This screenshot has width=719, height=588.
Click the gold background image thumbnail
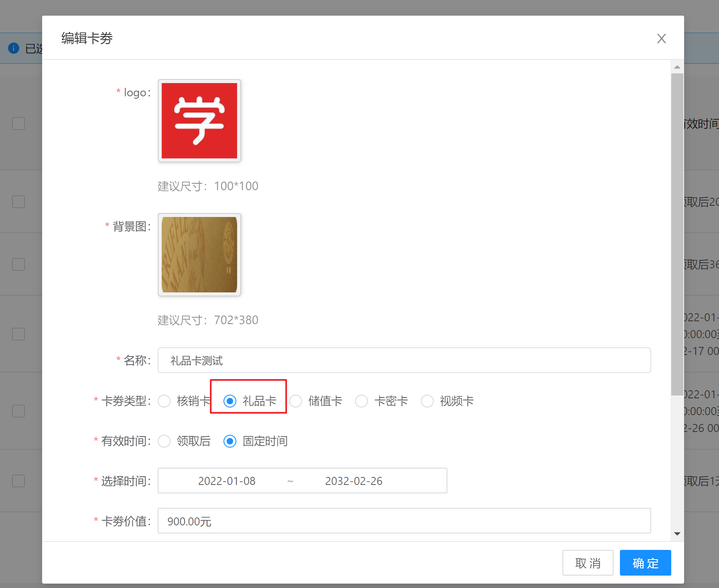click(199, 255)
